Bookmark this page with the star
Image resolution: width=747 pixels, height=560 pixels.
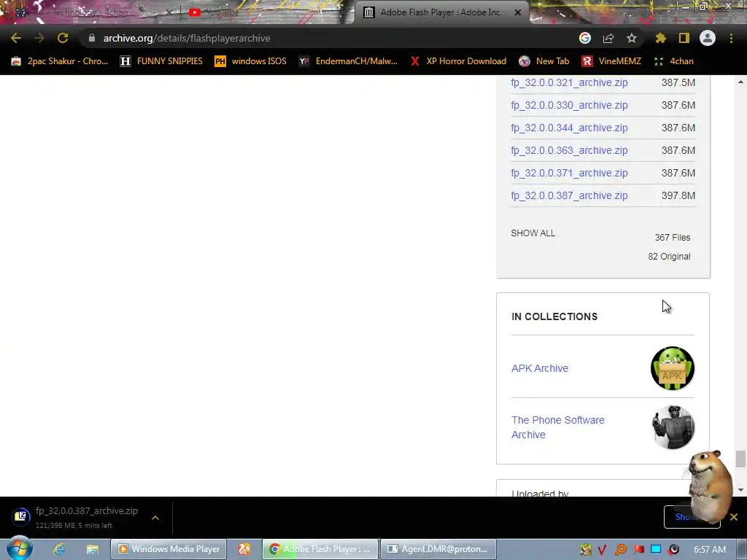632,38
